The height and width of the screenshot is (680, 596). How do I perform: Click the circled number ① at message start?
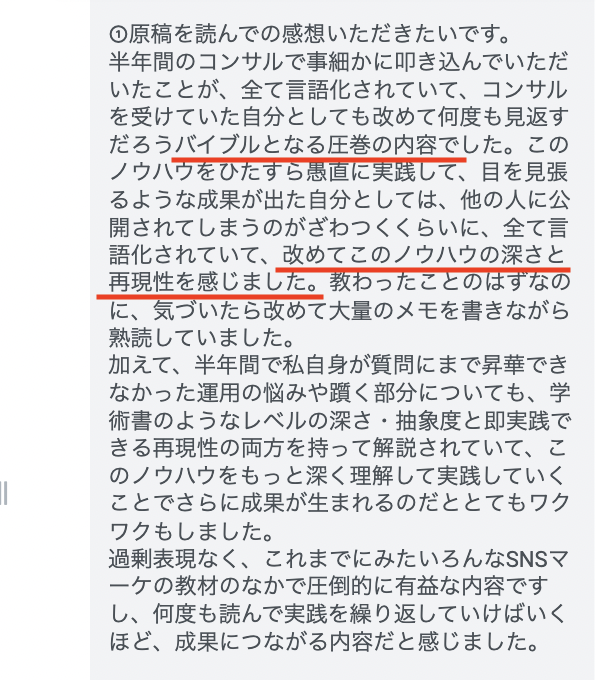point(118,34)
